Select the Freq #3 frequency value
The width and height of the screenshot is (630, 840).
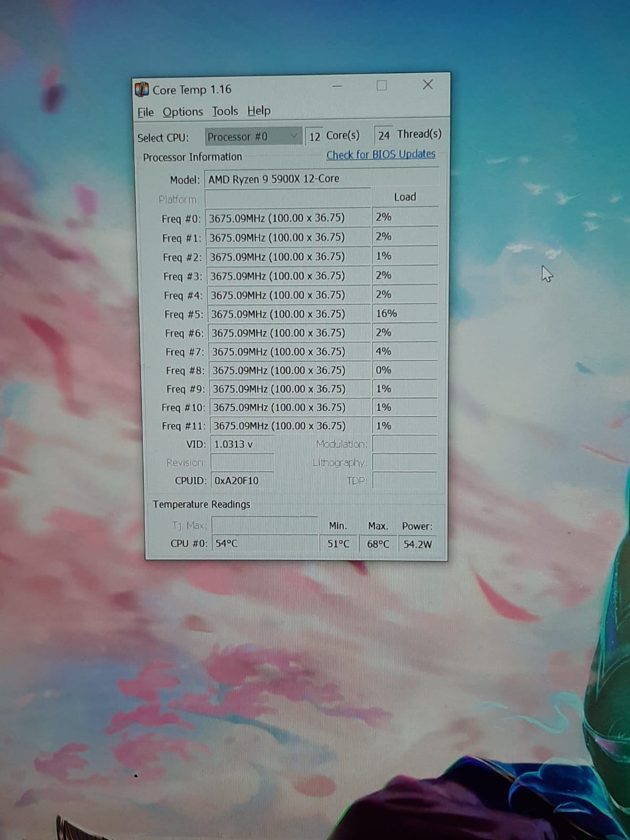coord(288,276)
